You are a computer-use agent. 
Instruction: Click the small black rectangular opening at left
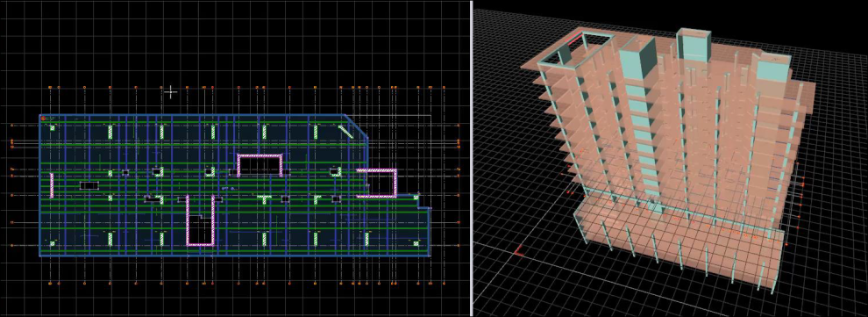tap(89, 185)
